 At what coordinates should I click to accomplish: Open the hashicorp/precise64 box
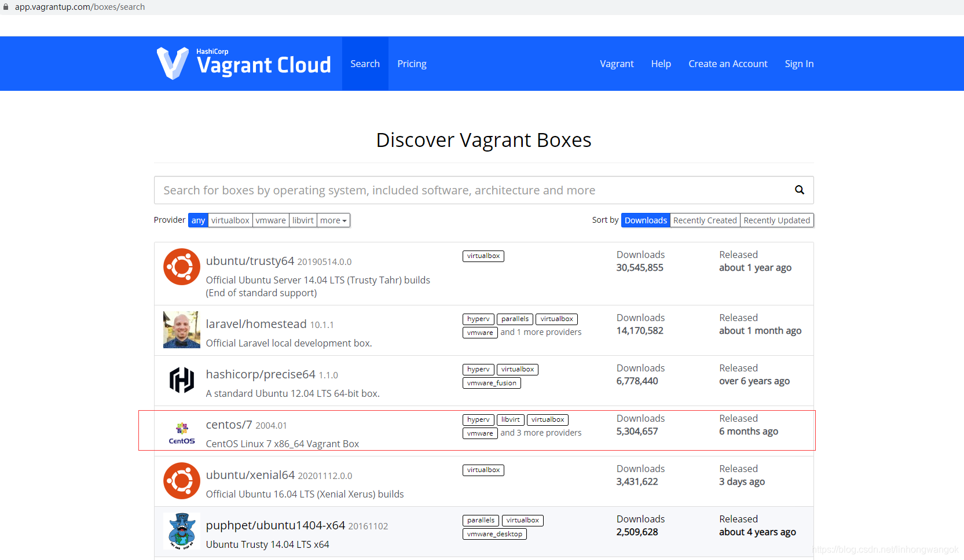(x=261, y=374)
